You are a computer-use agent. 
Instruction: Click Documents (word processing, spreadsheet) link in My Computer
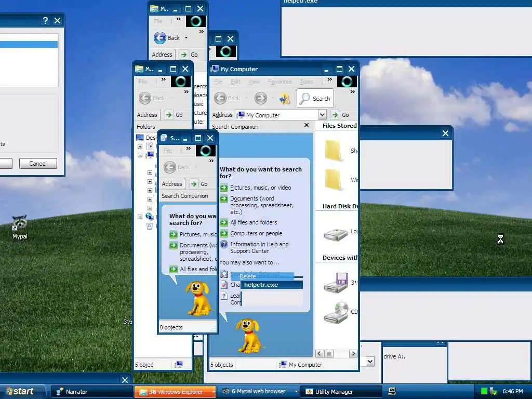point(262,205)
